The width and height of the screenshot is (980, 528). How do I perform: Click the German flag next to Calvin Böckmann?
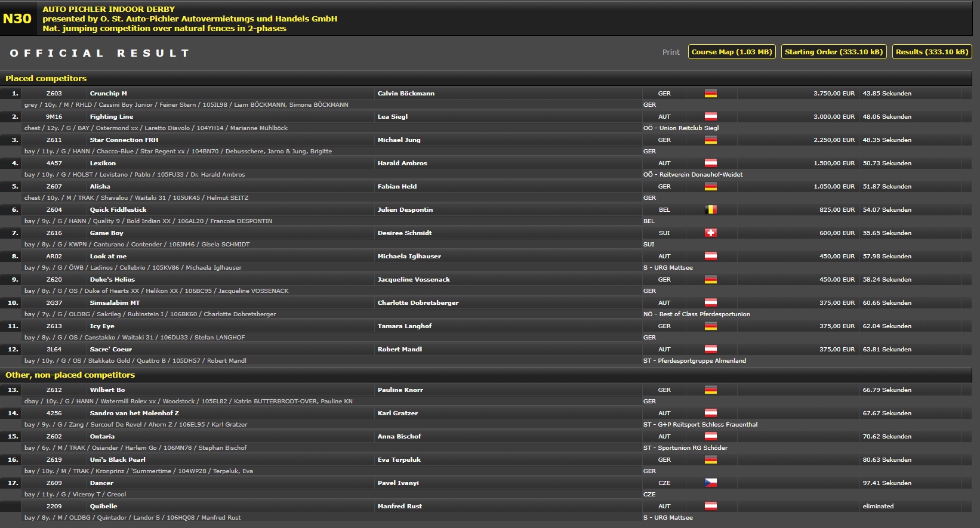(710, 94)
